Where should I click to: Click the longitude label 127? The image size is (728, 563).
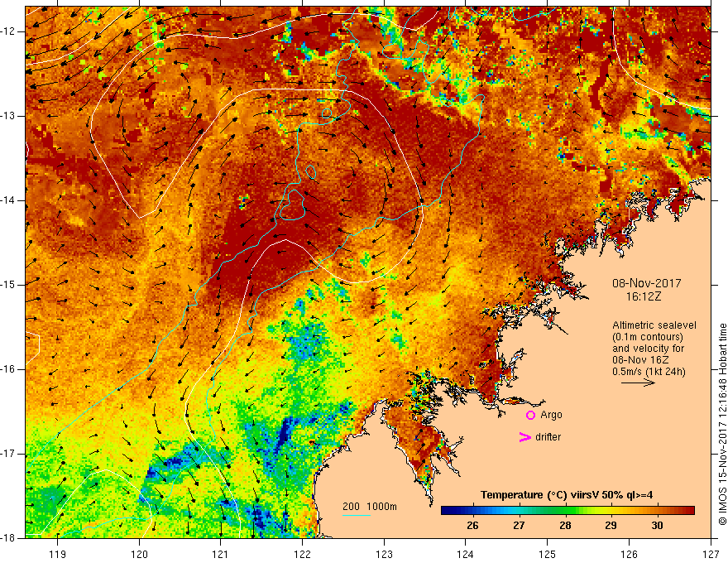click(711, 554)
